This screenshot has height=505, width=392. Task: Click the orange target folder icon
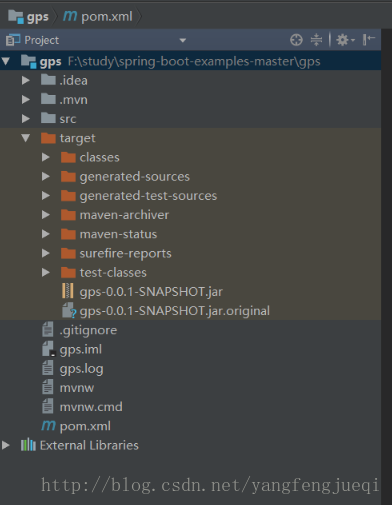tap(48, 138)
